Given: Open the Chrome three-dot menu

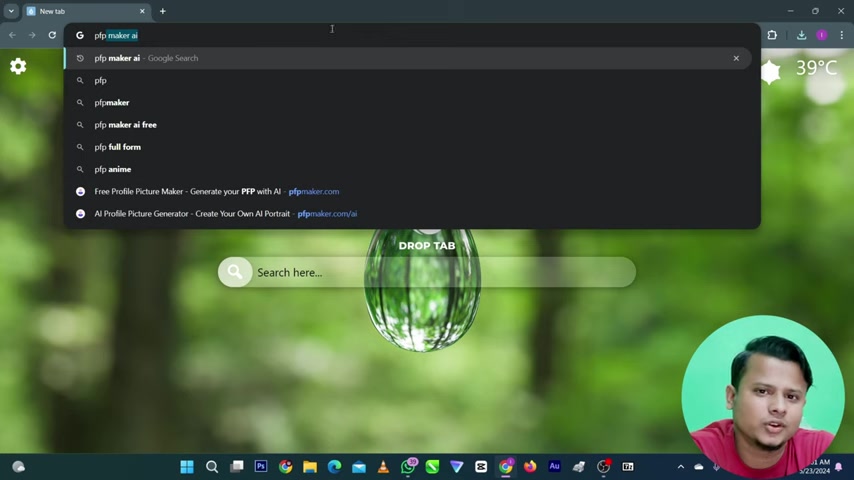Looking at the screenshot, I should [x=841, y=35].
